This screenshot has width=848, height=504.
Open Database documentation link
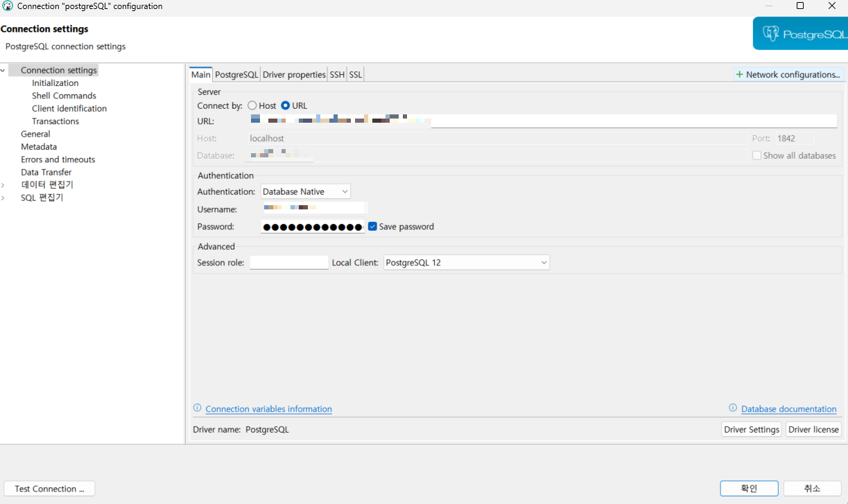click(788, 409)
